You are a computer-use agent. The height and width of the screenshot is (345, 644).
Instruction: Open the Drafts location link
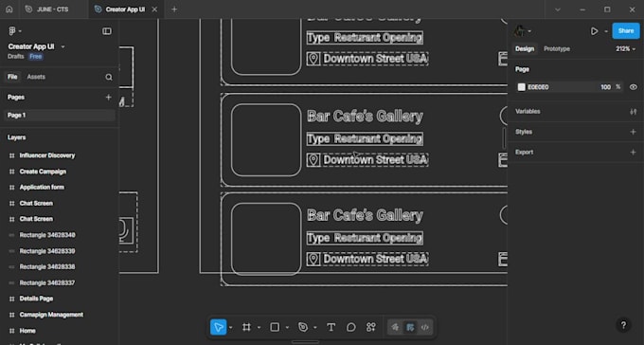point(15,56)
